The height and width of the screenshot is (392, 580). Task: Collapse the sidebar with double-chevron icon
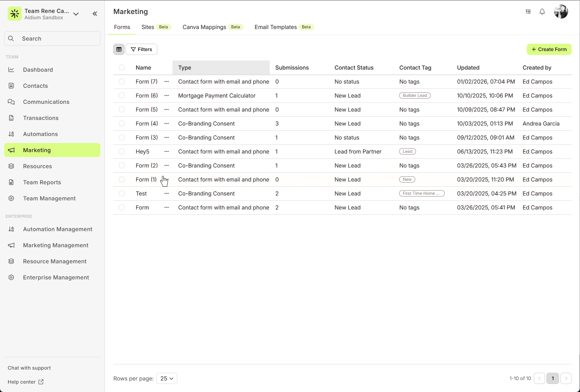pyautogui.click(x=95, y=14)
